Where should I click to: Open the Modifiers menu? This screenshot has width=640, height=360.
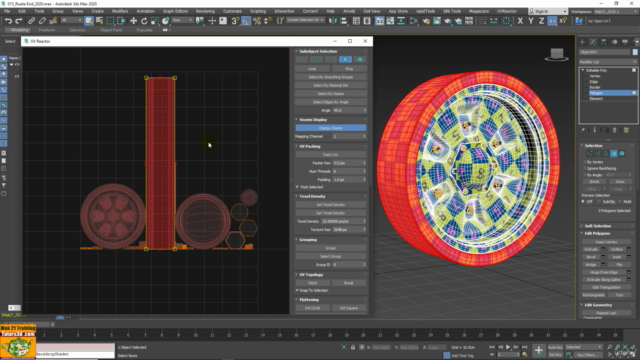pyautogui.click(x=120, y=11)
